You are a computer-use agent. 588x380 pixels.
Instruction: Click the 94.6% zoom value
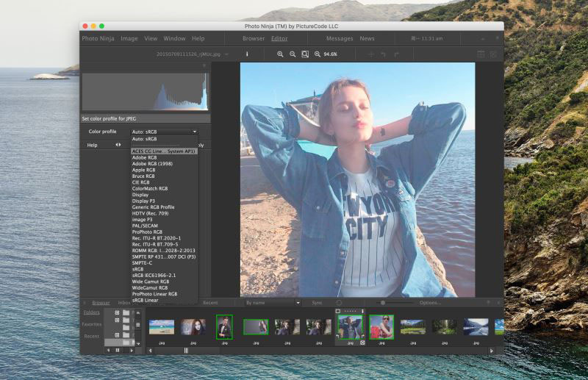coord(330,54)
